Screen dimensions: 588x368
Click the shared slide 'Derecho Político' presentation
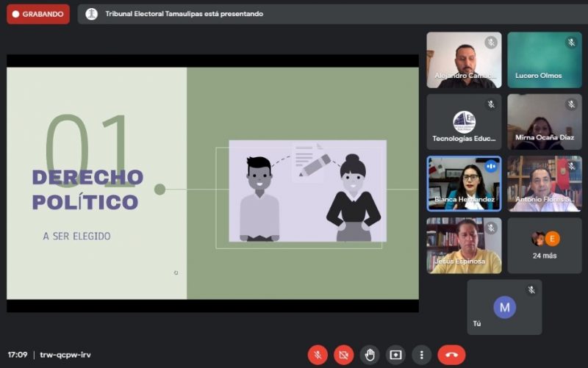pos(212,184)
